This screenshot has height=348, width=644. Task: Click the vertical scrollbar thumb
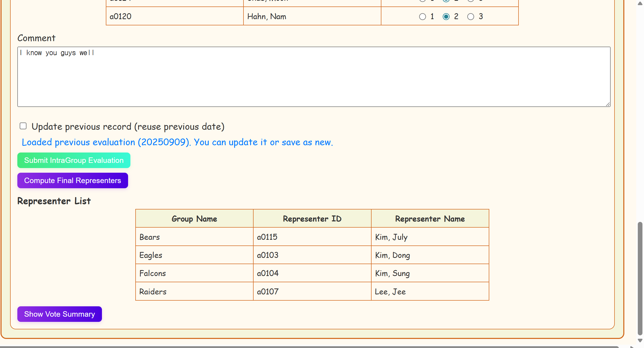pyautogui.click(x=640, y=278)
